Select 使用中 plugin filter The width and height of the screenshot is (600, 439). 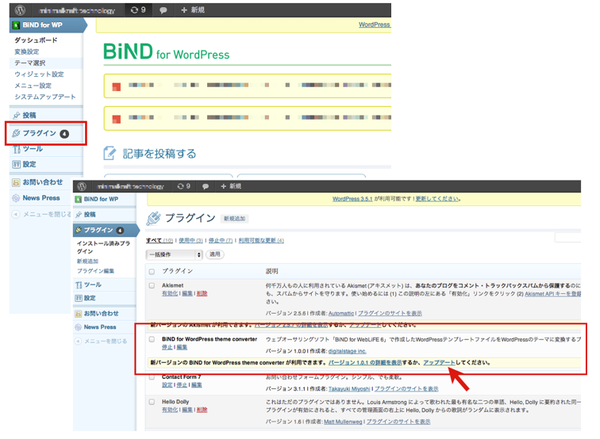click(191, 241)
